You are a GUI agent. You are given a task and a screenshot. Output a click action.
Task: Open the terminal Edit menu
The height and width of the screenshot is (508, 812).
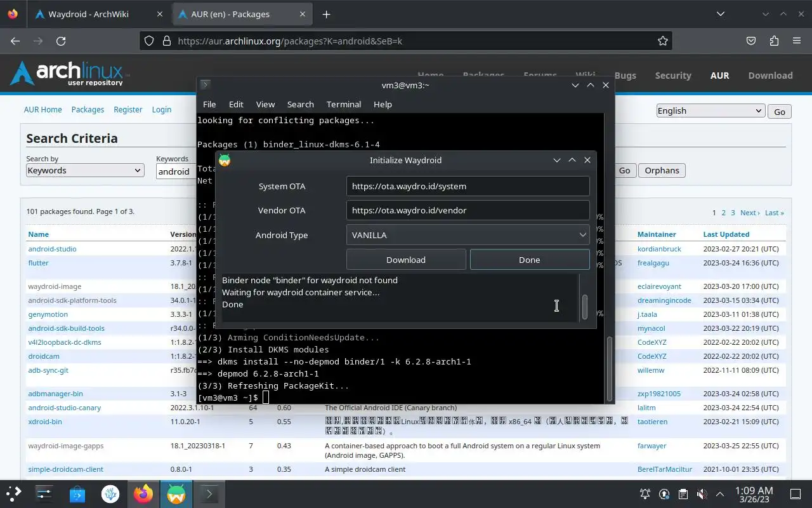point(236,104)
